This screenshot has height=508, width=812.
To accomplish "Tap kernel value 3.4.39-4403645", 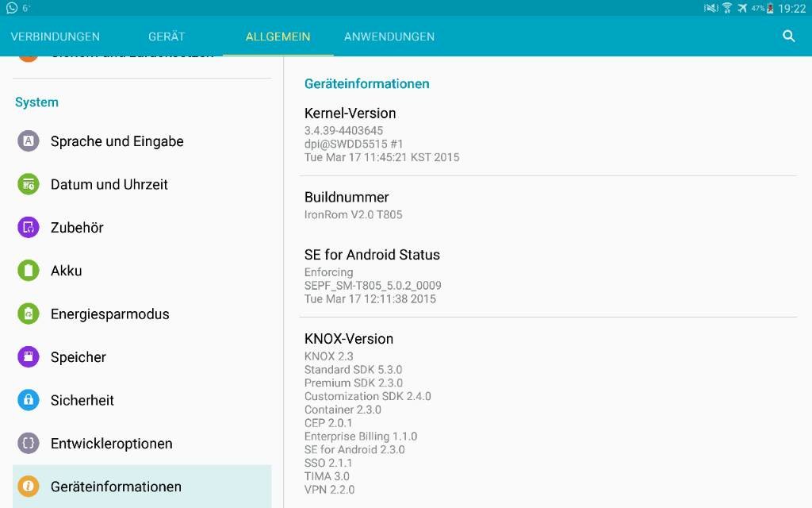I will point(344,130).
